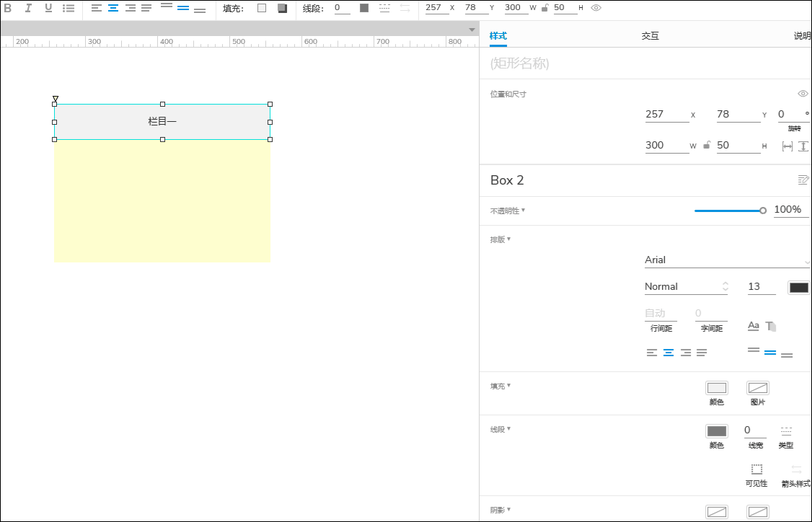Screen dimensions: 812x522
Task: Switch to the 交互 tab
Action: coord(650,36)
